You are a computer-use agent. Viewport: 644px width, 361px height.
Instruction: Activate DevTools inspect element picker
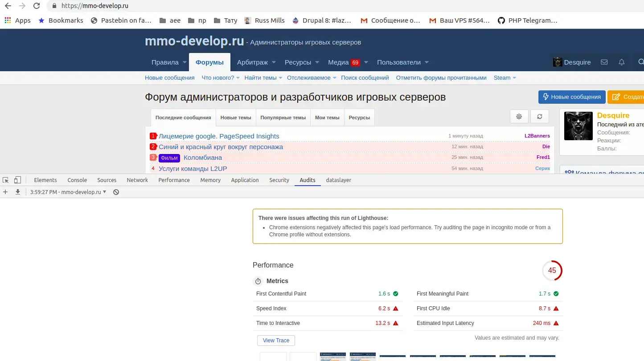click(6, 180)
